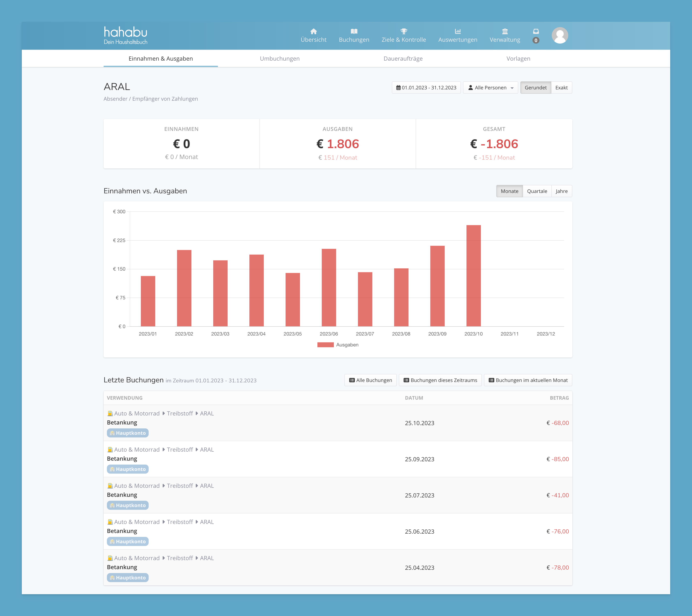Click the Verwaltung bank building icon

[505, 31]
